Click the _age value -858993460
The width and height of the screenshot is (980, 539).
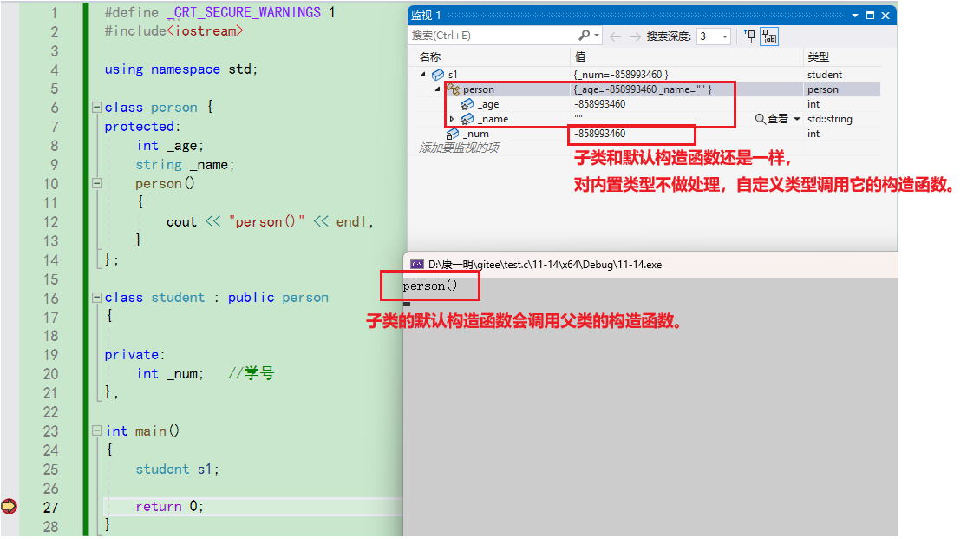[600, 104]
